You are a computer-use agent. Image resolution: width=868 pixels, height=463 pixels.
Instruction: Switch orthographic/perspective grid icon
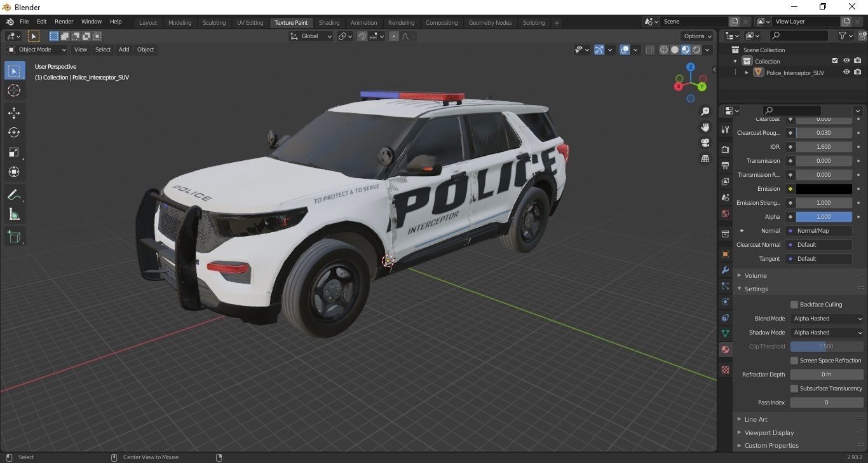click(705, 158)
